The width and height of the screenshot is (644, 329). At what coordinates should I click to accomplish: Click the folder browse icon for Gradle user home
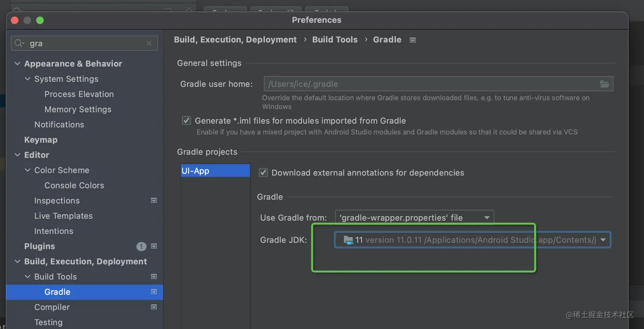pos(604,84)
